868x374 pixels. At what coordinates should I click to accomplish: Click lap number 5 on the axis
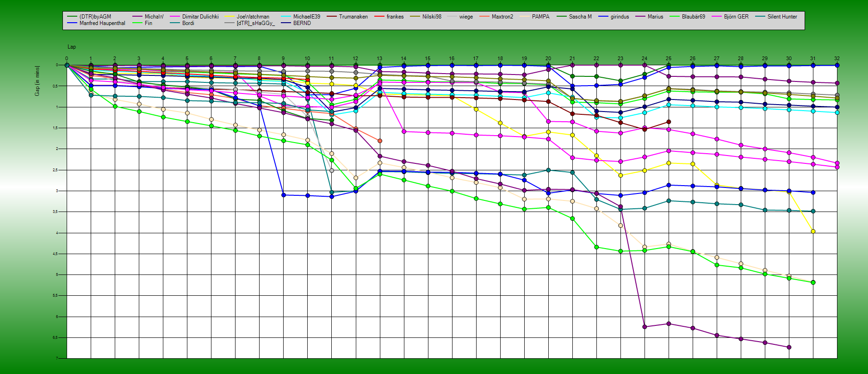click(x=187, y=59)
